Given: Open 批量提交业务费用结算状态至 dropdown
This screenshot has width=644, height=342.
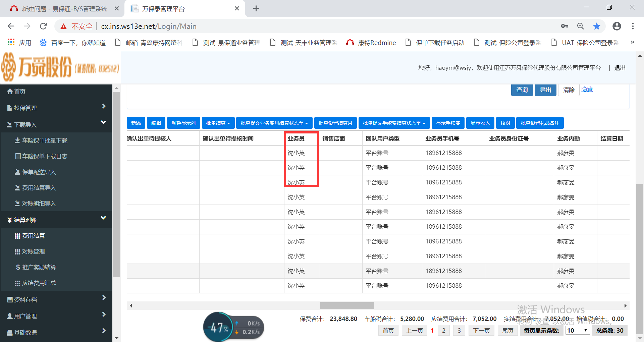Looking at the screenshot, I should pos(274,123).
